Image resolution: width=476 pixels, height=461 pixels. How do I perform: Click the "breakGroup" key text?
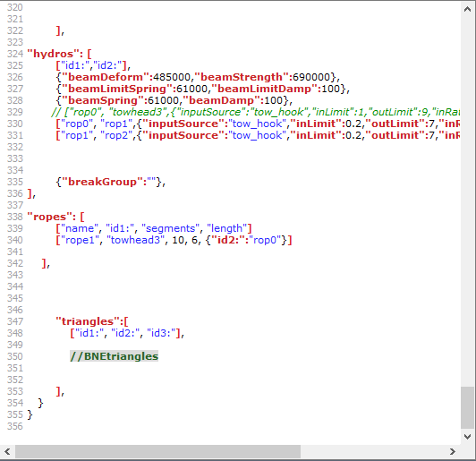click(102, 182)
